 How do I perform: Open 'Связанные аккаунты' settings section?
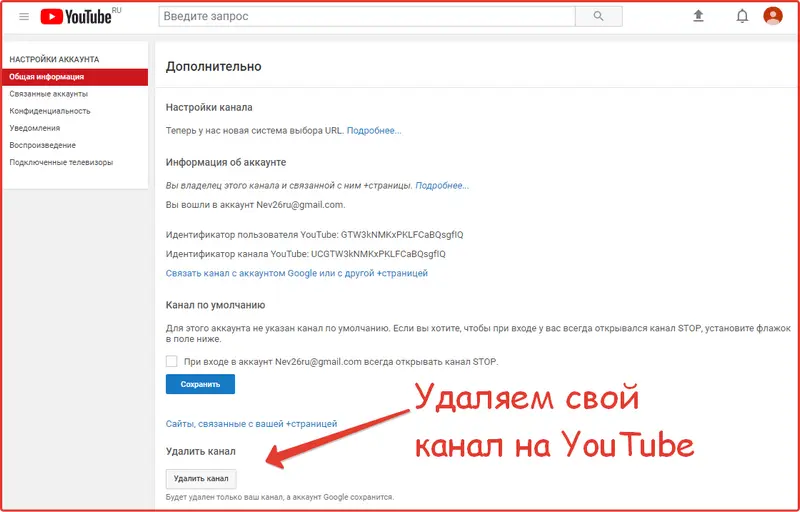48,94
